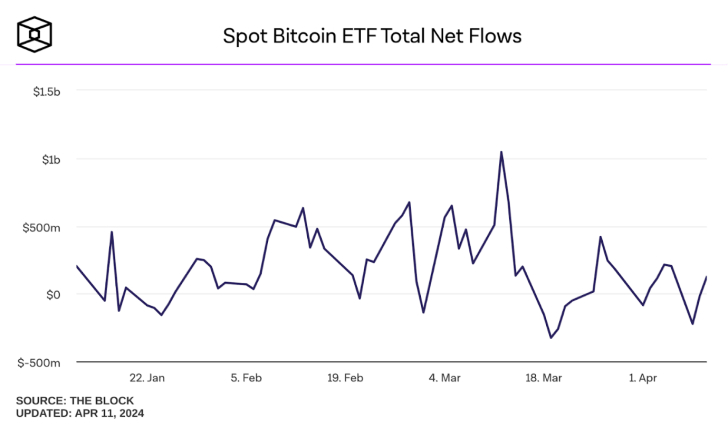Click the Source: The Block text

point(75,400)
